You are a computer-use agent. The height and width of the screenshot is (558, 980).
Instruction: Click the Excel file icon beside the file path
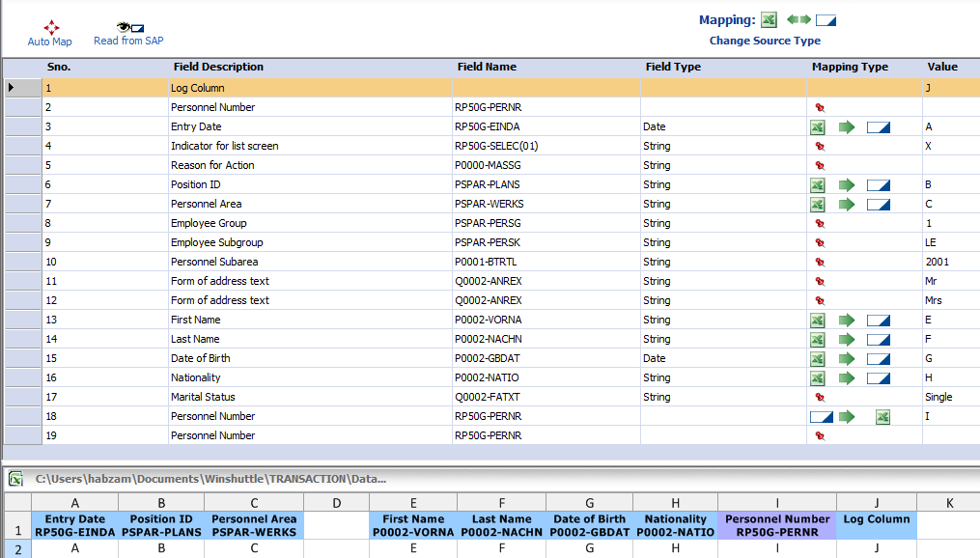(x=16, y=478)
